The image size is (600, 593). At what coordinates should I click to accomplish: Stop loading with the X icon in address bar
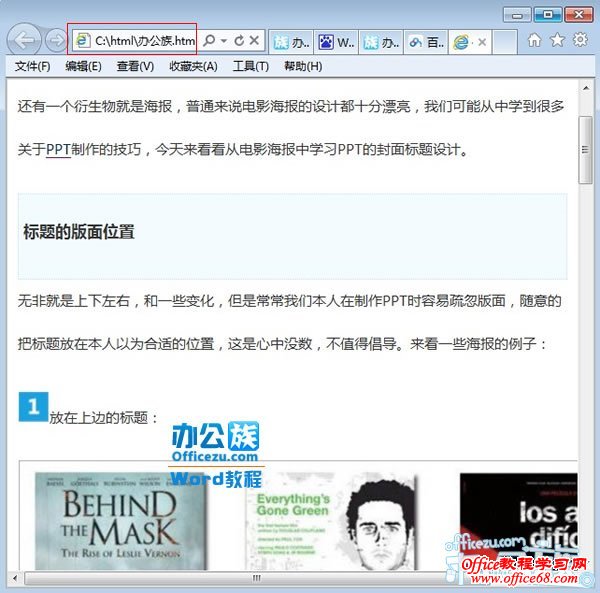[254, 40]
